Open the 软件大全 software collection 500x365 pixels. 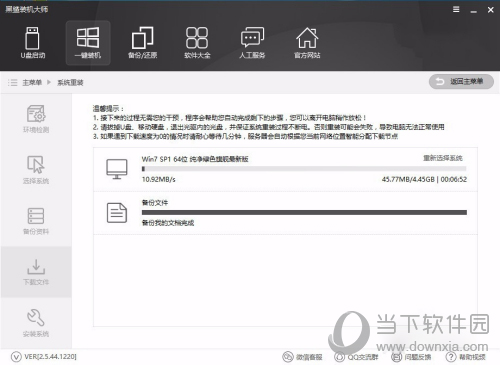197,43
